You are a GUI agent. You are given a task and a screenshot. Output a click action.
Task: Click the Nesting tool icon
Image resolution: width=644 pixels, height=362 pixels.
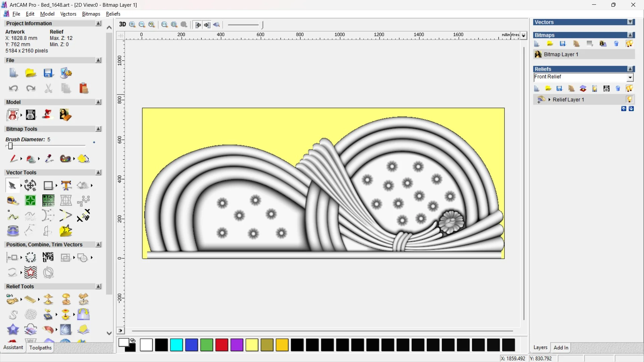point(48,257)
